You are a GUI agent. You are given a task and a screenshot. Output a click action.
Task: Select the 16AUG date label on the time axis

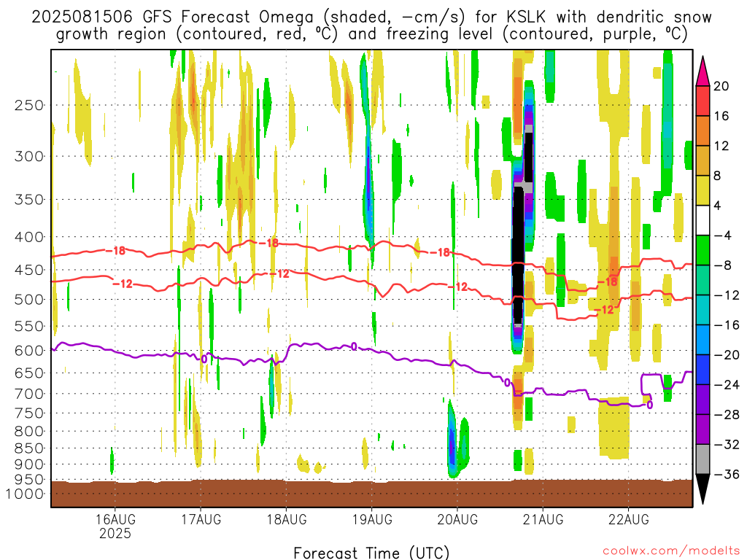[115, 519]
